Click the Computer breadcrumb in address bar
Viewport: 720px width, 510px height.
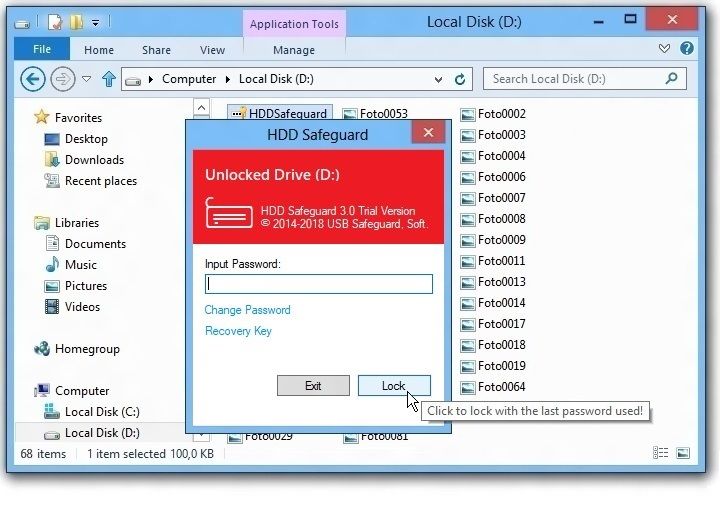click(x=189, y=79)
